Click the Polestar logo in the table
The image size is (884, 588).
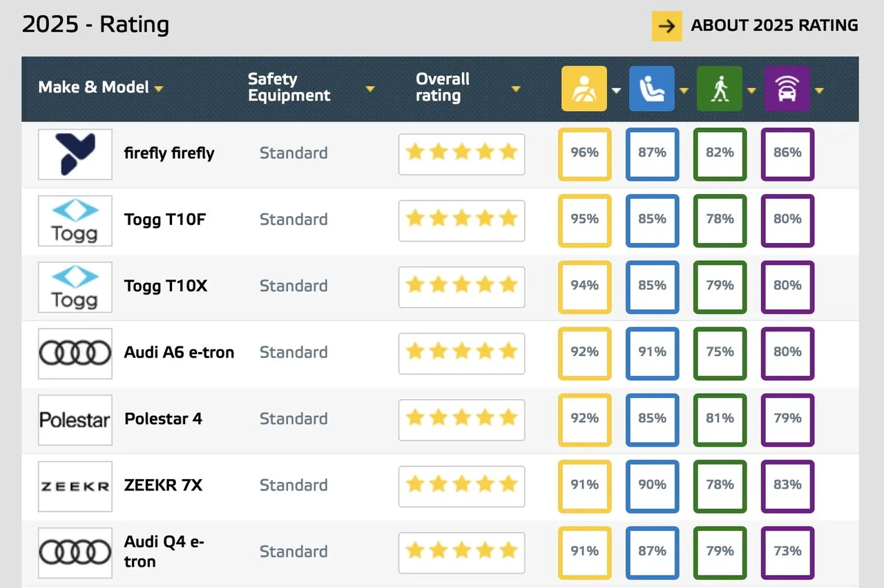75,420
